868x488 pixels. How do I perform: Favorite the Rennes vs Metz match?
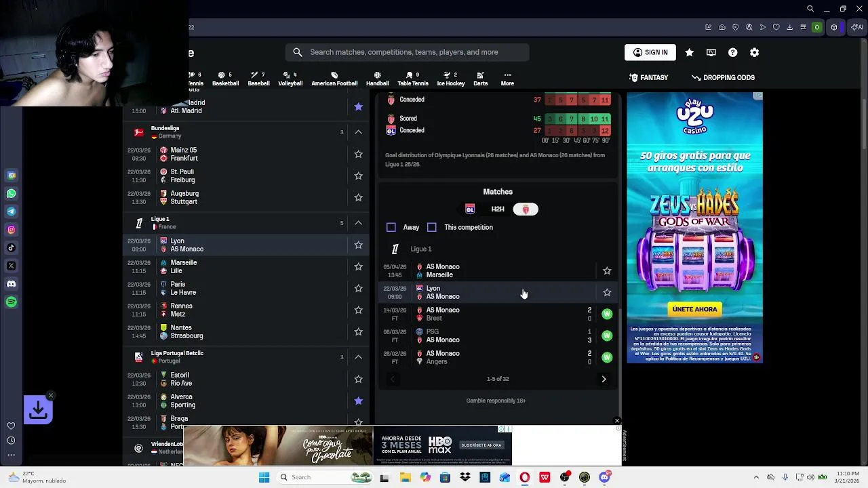click(x=358, y=310)
